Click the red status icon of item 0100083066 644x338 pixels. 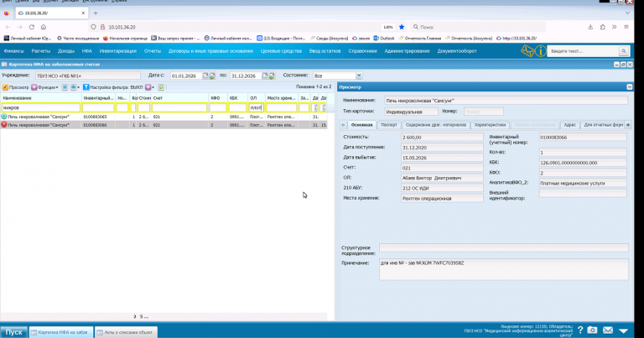pos(4,125)
